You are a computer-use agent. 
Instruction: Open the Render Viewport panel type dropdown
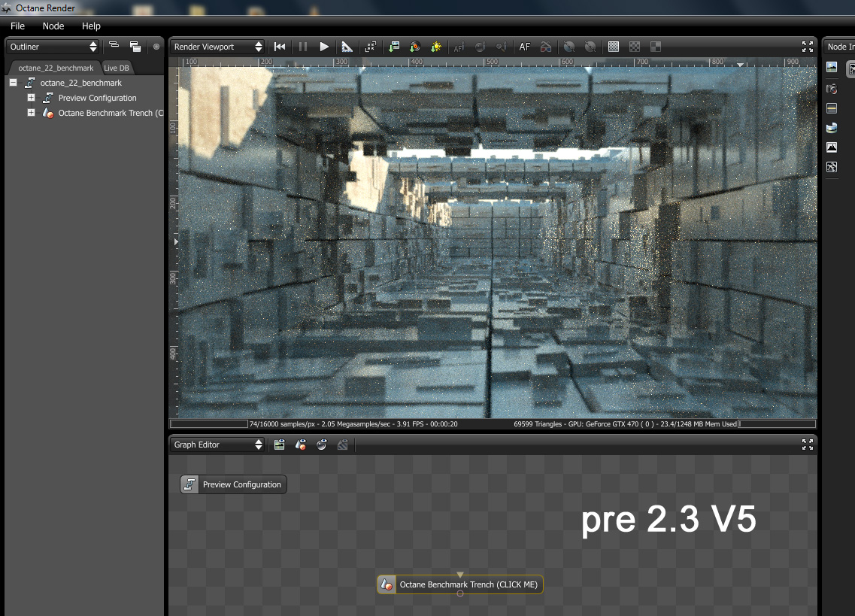click(x=217, y=47)
